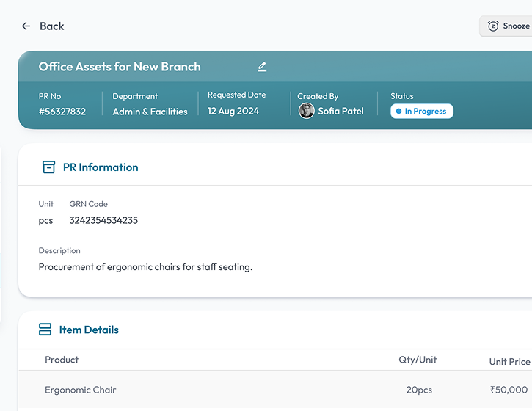Click the back arrow icon
Image resolution: width=532 pixels, height=411 pixels.
click(x=26, y=26)
